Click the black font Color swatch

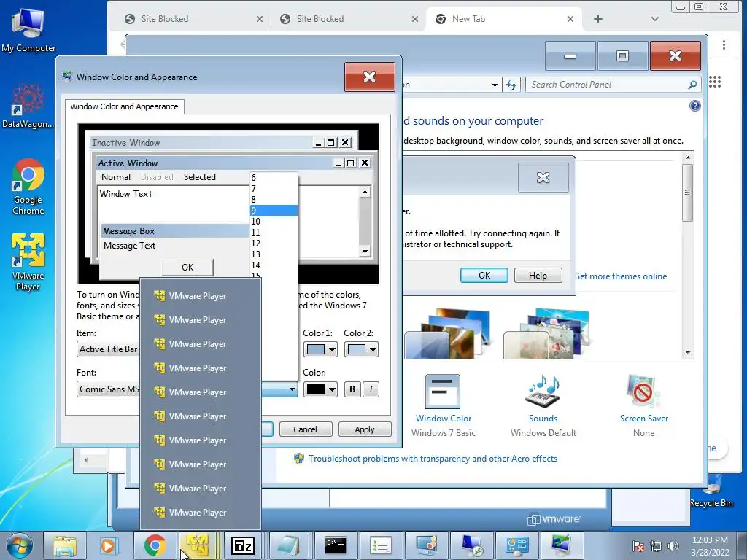tap(315, 389)
